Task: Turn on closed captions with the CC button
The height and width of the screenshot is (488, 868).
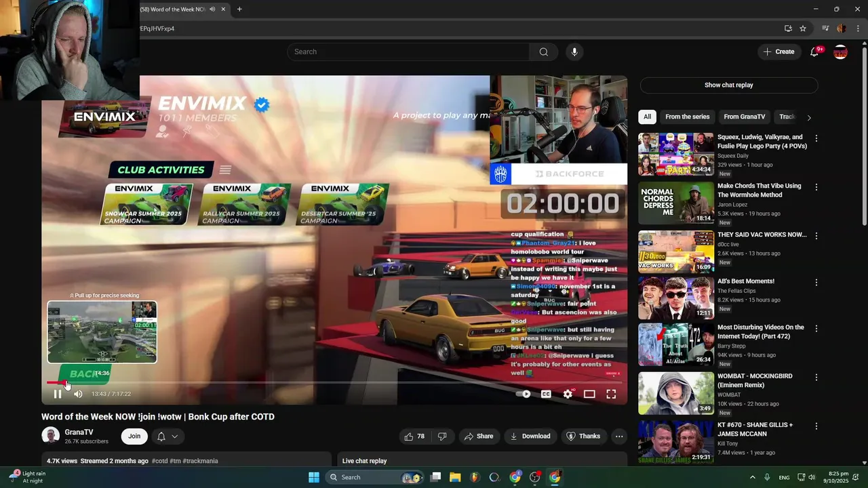Action: [x=546, y=394]
